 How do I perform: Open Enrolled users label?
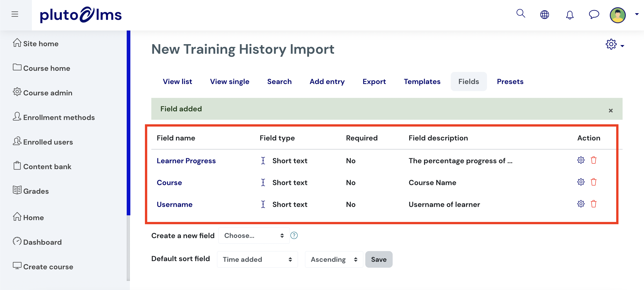click(x=48, y=142)
